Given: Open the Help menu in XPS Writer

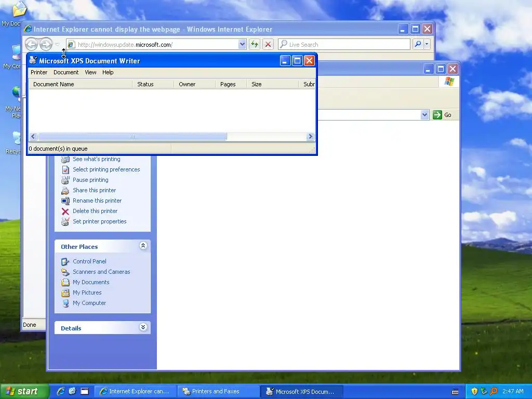Looking at the screenshot, I should (x=108, y=72).
